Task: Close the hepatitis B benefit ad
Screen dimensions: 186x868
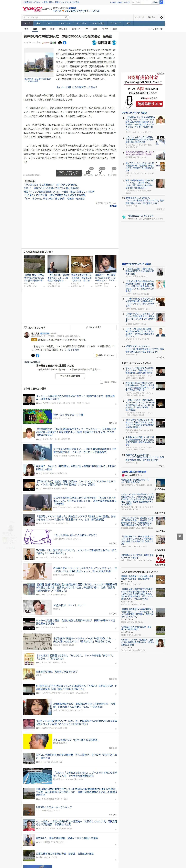Action: tap(163, 73)
